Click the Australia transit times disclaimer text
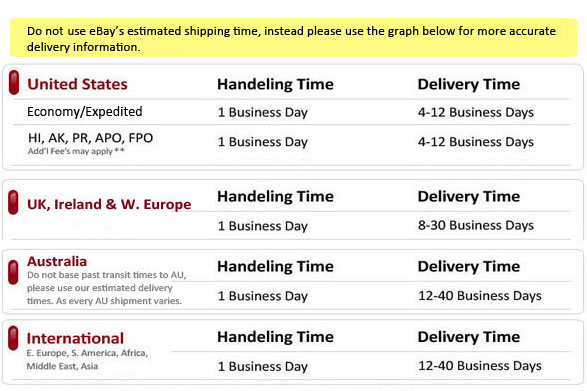This screenshot has height=391, width=587. click(106, 288)
